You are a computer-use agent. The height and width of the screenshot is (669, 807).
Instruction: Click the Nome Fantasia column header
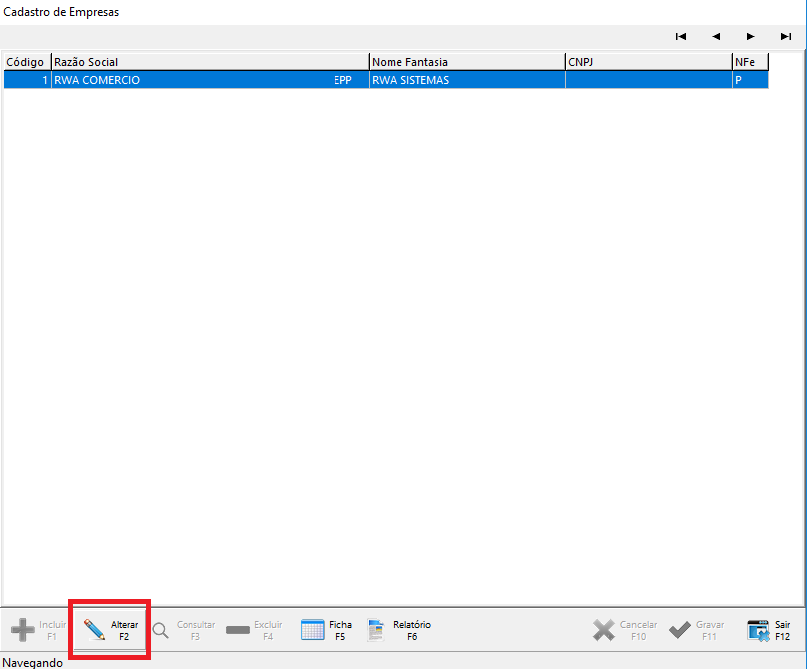tap(467, 62)
